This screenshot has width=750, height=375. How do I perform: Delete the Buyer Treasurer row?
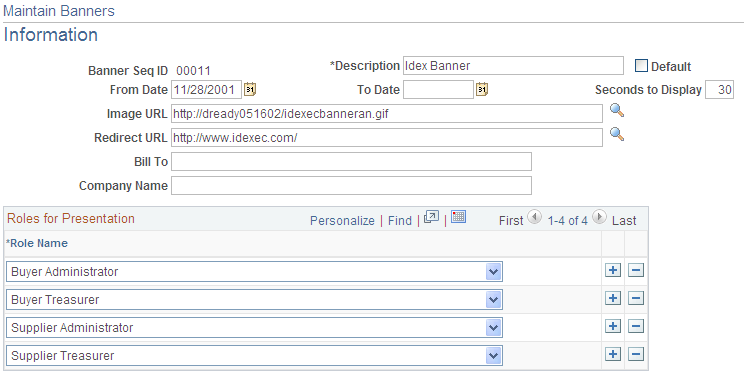[x=636, y=299]
